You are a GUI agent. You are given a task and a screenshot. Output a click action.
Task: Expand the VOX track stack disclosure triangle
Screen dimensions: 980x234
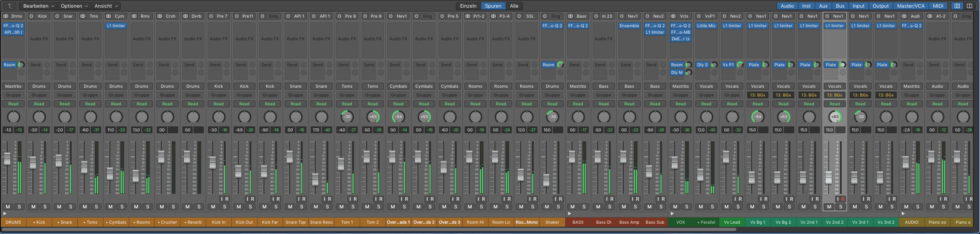[672, 214]
